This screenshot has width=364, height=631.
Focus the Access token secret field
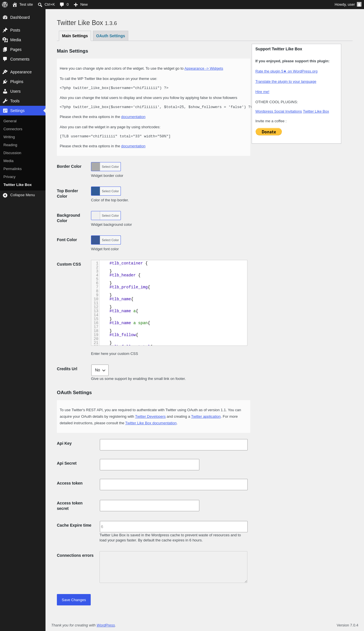click(x=150, y=506)
